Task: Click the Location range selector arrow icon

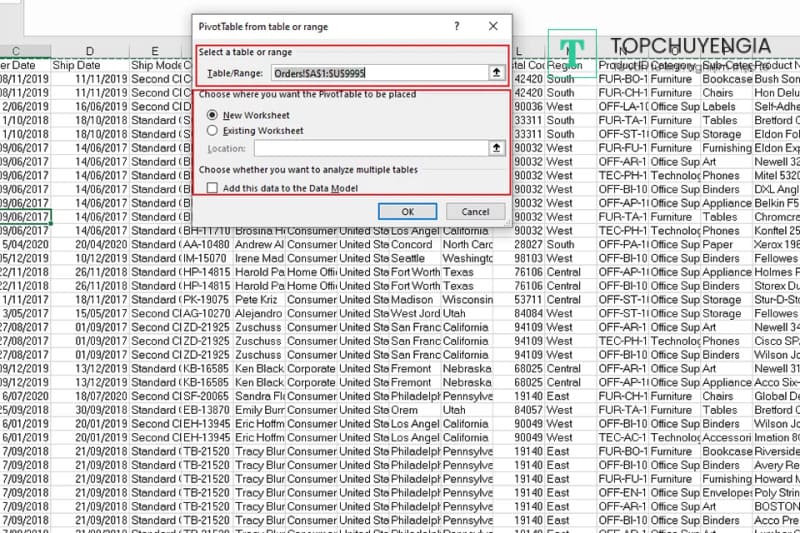Action: tap(495, 148)
